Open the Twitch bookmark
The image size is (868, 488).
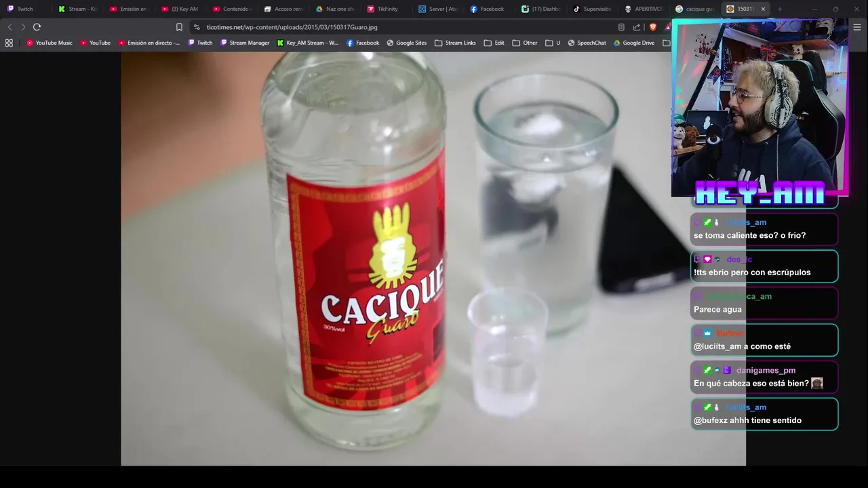click(200, 43)
